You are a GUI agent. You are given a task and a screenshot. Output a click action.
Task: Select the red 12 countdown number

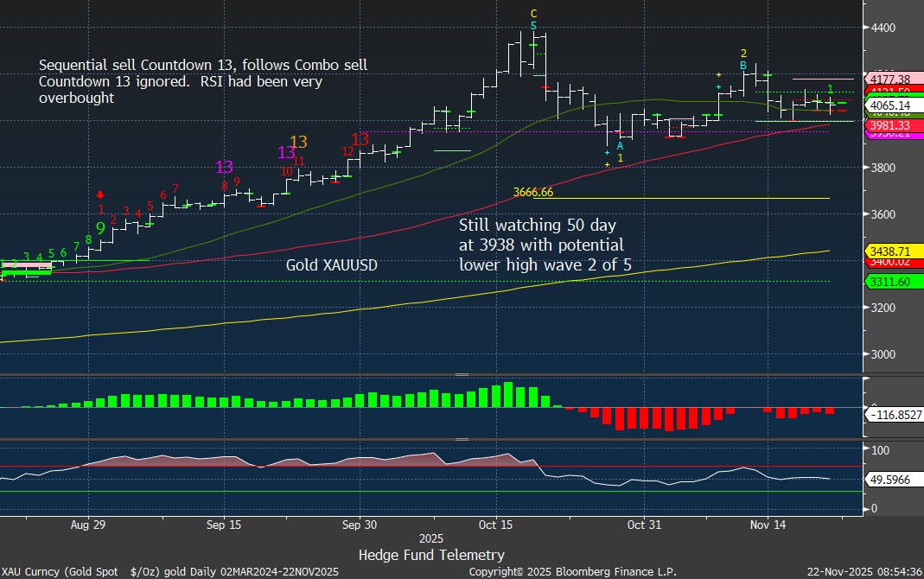347,151
